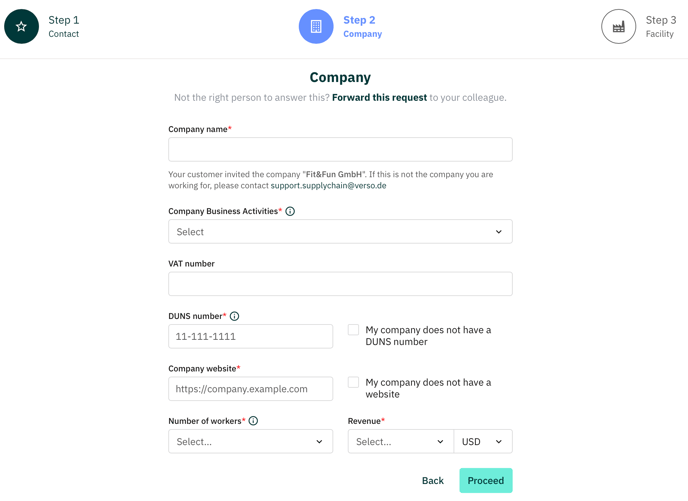Check 'My company does not have a website'
Viewport: 688px width, 501px height.
353,382
